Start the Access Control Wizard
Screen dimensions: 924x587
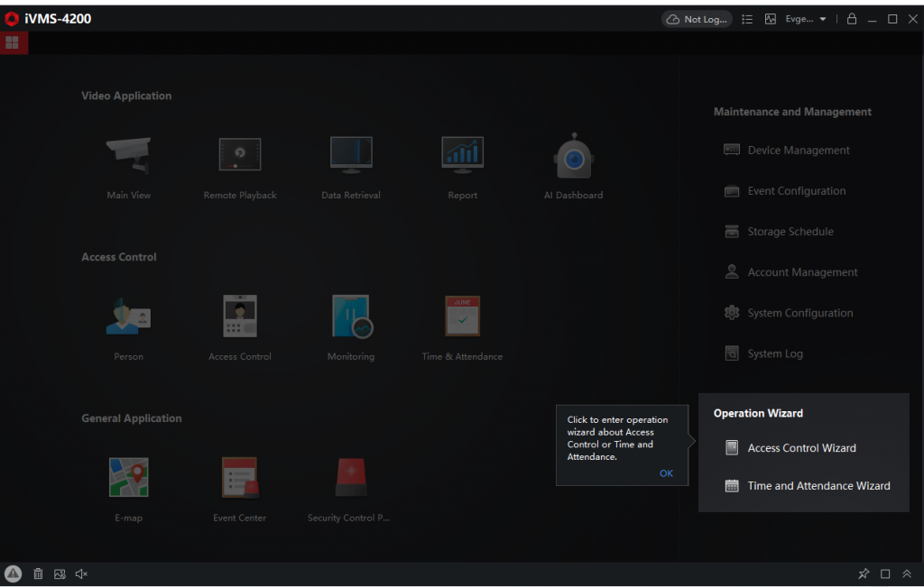[801, 448]
